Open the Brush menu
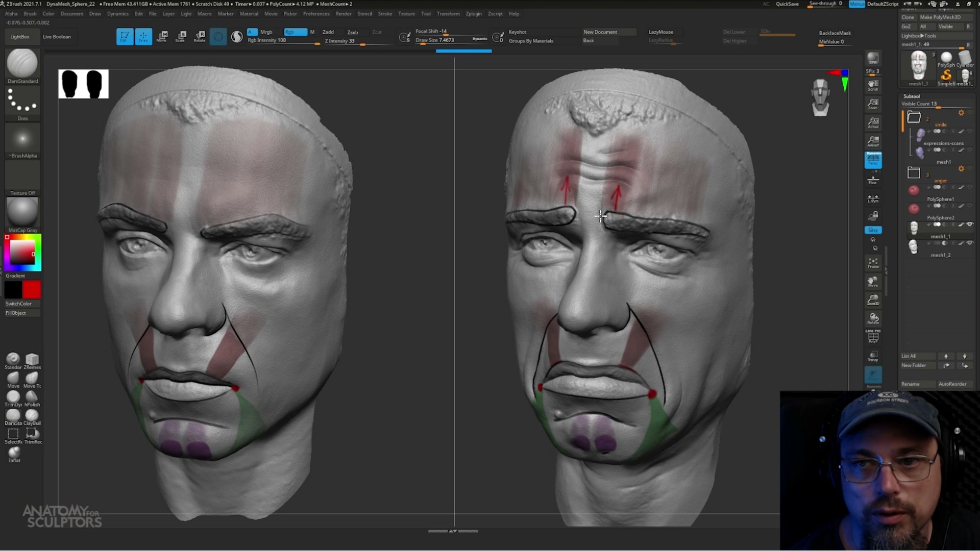This screenshot has height=551, width=980. [30, 14]
